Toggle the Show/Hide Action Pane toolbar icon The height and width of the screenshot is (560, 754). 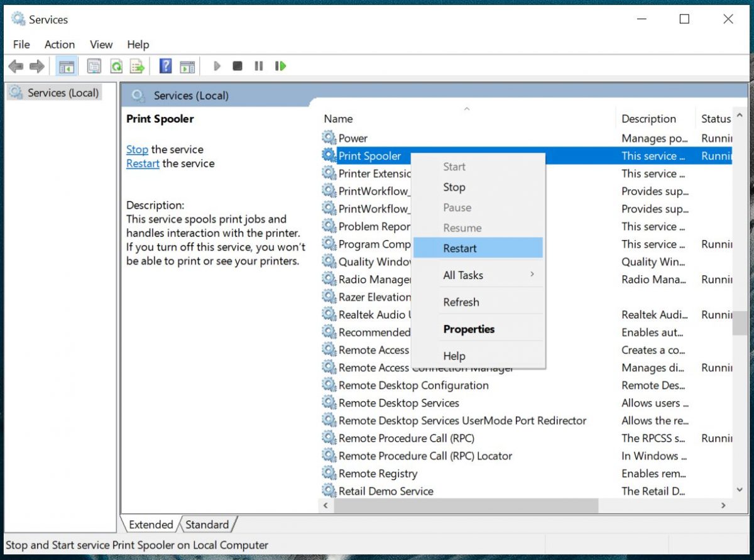pos(187,66)
